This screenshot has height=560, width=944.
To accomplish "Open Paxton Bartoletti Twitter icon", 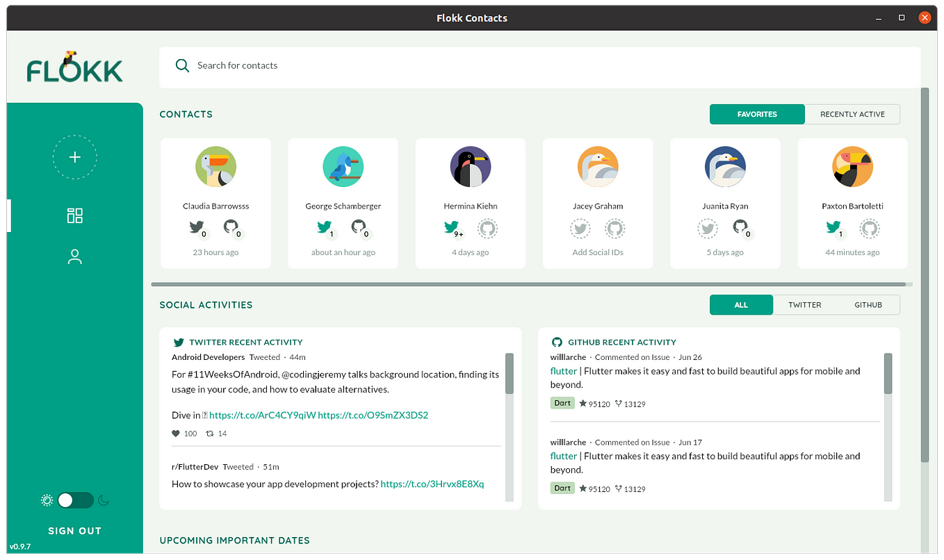I will (x=834, y=227).
